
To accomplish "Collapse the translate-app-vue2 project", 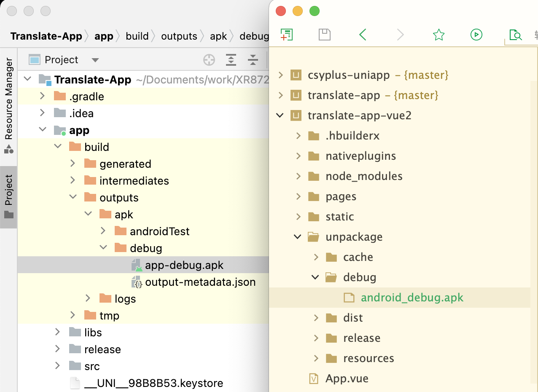I will pyautogui.click(x=280, y=115).
